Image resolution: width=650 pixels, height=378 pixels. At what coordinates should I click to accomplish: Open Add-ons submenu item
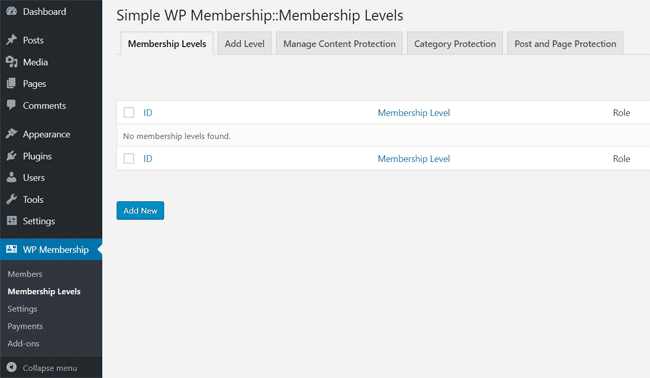(23, 344)
